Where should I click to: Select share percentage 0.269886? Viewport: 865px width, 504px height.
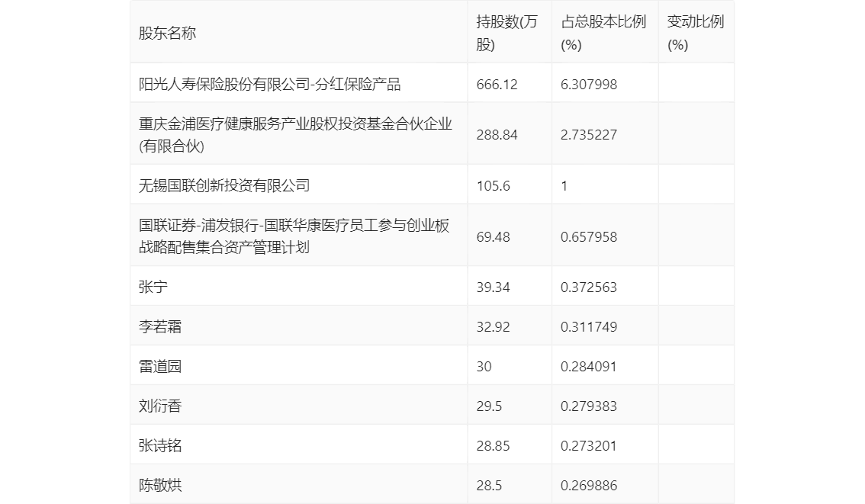pos(589,486)
